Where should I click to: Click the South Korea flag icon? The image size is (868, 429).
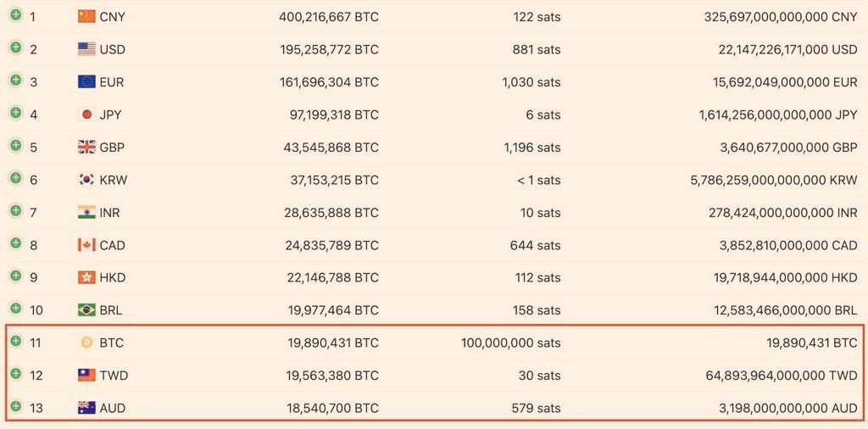click(x=87, y=180)
